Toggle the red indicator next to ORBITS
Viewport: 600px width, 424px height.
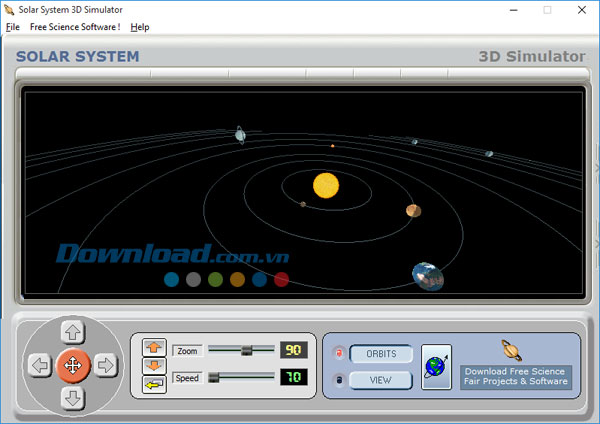click(x=339, y=353)
